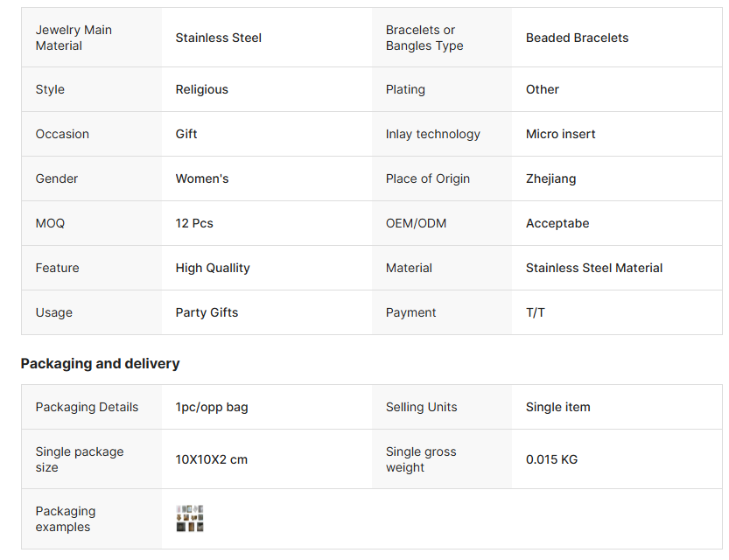Click the Stainless Steel main material value
Image resolution: width=729 pixels, height=560 pixels.
(218, 38)
